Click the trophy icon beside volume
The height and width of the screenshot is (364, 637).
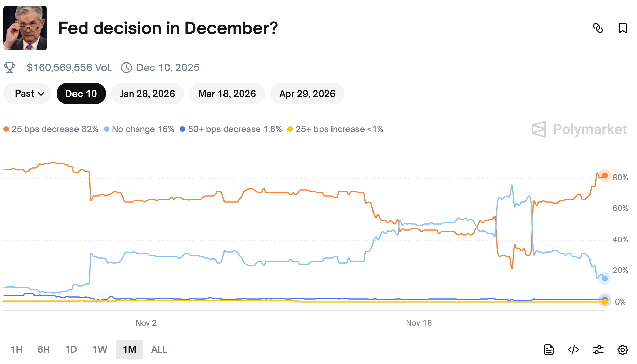pyautogui.click(x=10, y=68)
